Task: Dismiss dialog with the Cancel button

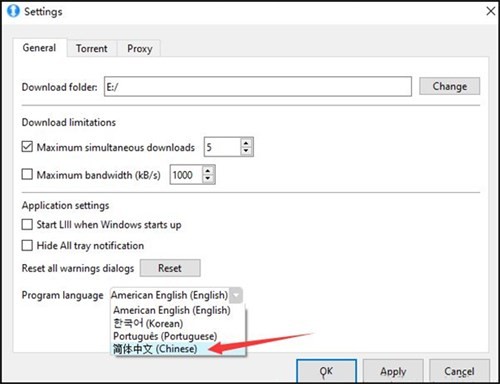Action: [x=459, y=371]
